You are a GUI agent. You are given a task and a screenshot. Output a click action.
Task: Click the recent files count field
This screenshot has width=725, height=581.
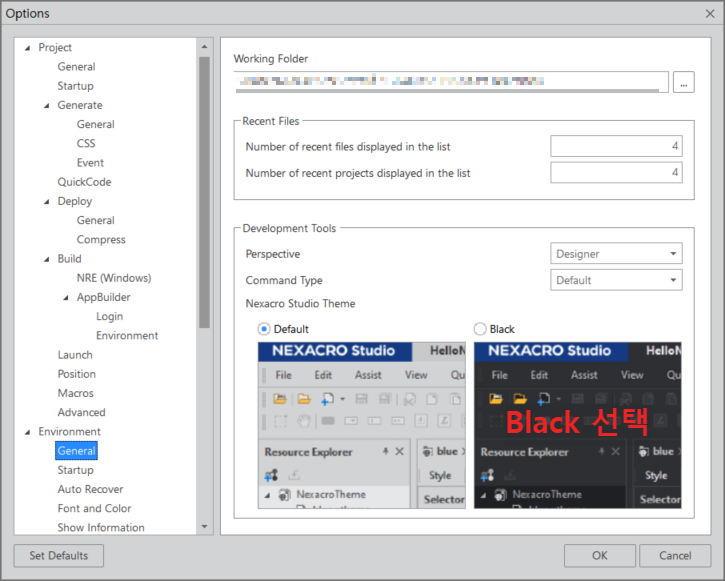tap(616, 146)
